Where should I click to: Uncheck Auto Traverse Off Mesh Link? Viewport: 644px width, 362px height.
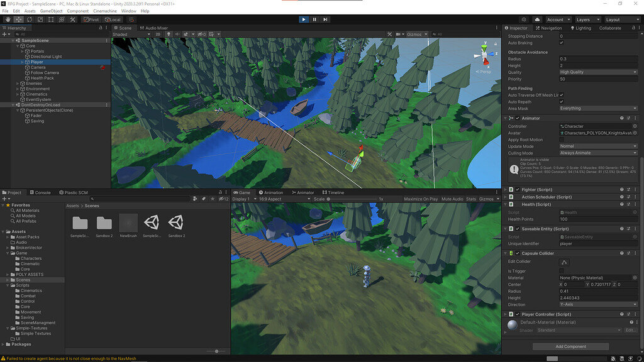pos(562,95)
